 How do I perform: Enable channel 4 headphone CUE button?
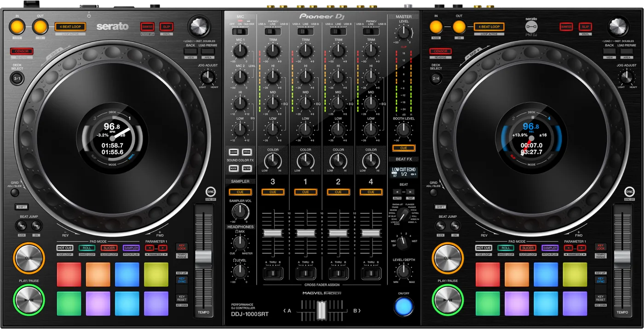(371, 192)
